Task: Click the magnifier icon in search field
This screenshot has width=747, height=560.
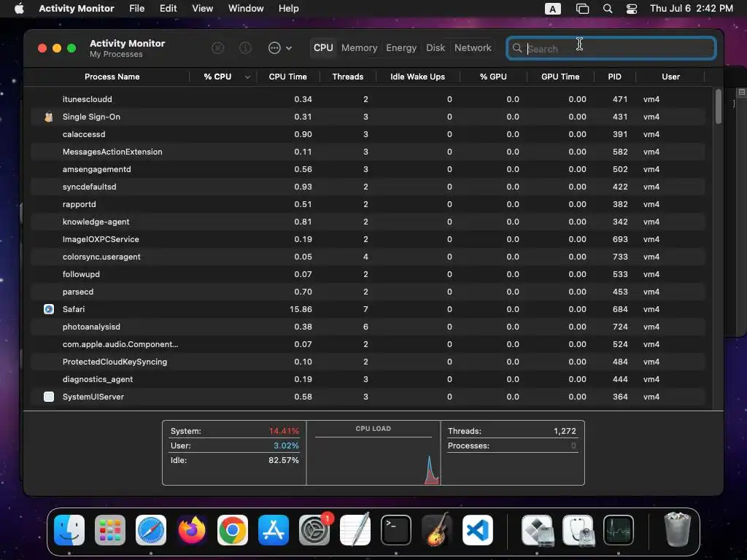Action: pyautogui.click(x=517, y=48)
